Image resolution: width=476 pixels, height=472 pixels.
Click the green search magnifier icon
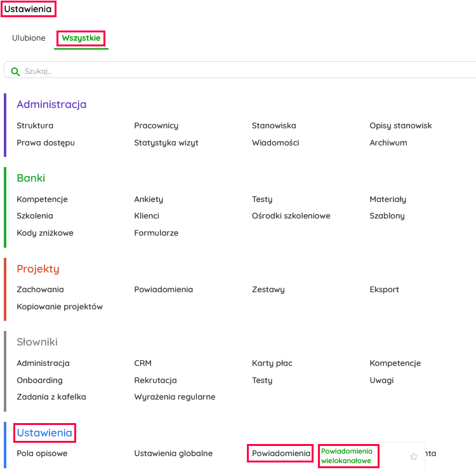[16, 71]
